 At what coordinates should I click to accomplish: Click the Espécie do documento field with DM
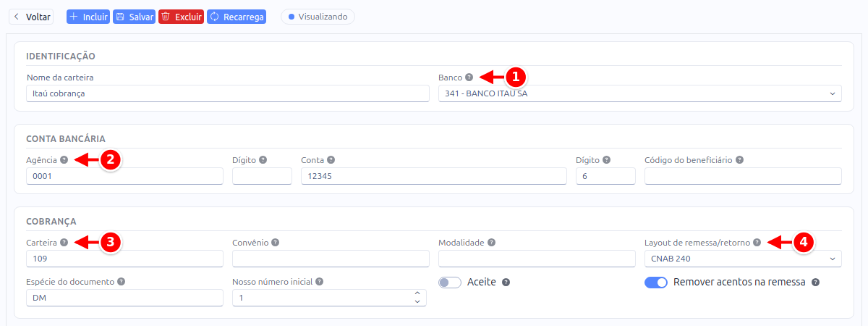124,298
